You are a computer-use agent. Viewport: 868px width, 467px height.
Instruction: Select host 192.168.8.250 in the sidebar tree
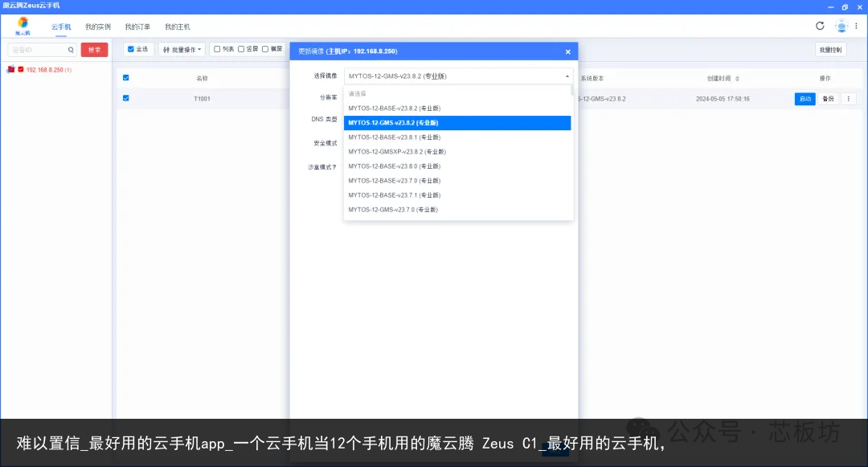tap(49, 70)
